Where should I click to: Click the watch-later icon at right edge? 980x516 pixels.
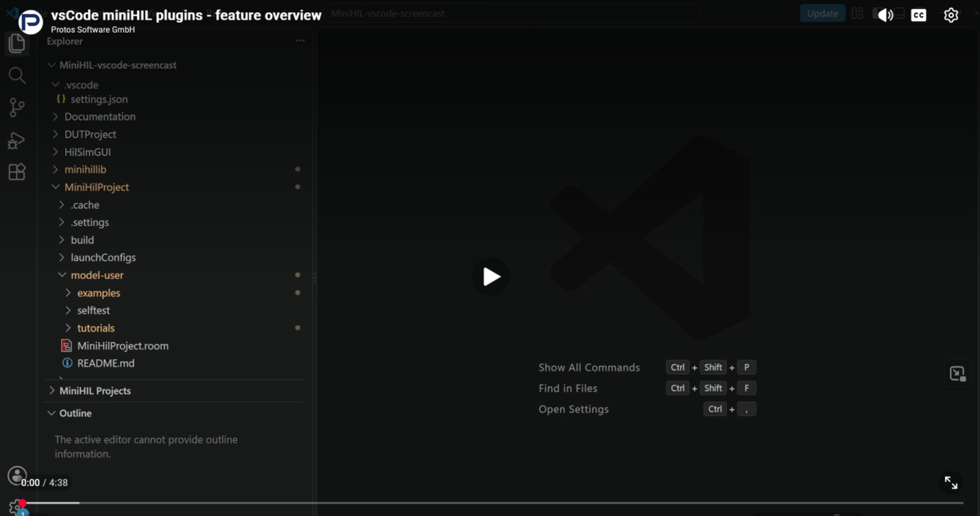[958, 374]
